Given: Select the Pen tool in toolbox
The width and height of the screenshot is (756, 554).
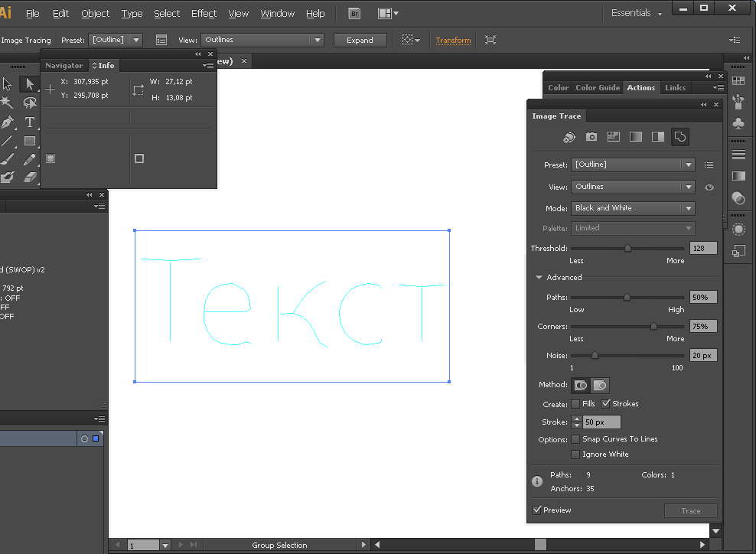Looking at the screenshot, I should pyautogui.click(x=8, y=122).
